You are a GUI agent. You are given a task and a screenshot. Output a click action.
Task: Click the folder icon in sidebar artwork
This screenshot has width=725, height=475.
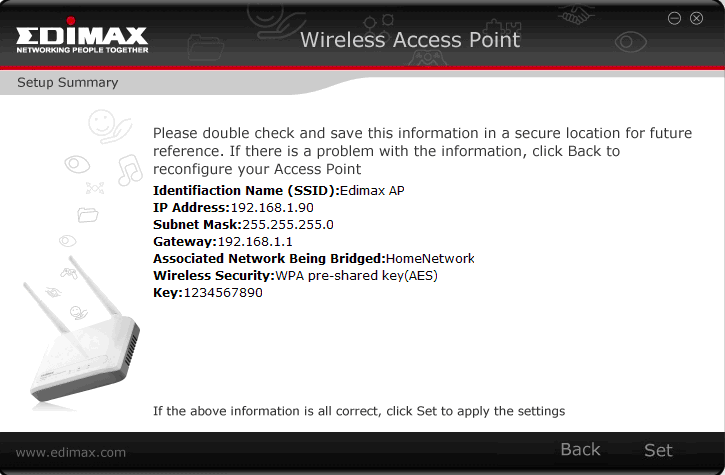pyautogui.click(x=87, y=215)
